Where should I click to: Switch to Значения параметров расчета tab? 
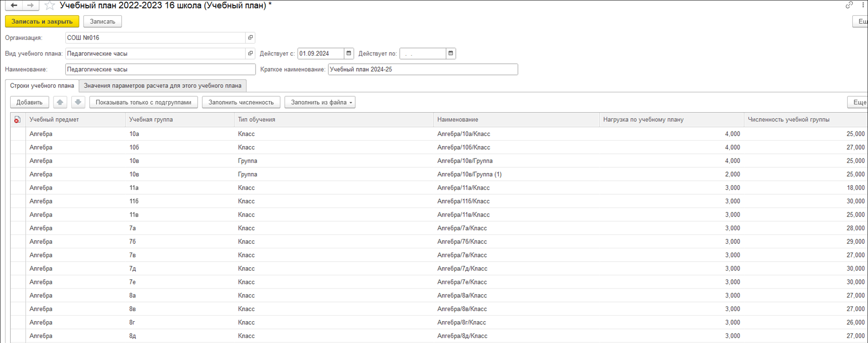click(x=163, y=85)
